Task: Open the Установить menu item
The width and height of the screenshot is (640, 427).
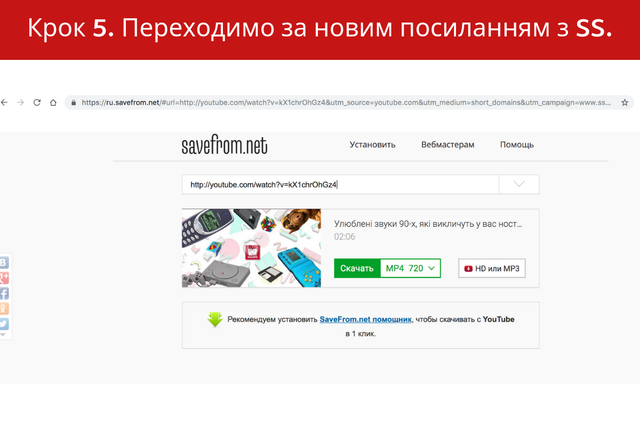Action: click(372, 144)
